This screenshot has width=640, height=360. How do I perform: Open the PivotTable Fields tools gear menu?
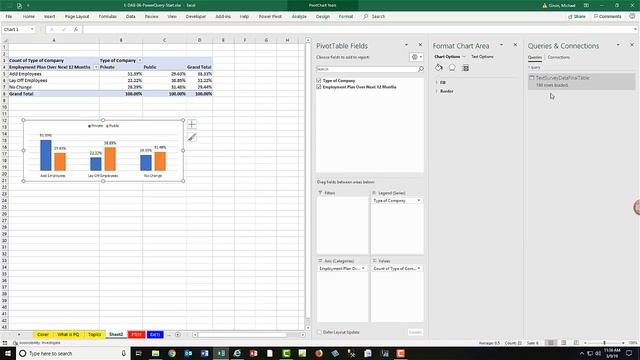point(417,57)
